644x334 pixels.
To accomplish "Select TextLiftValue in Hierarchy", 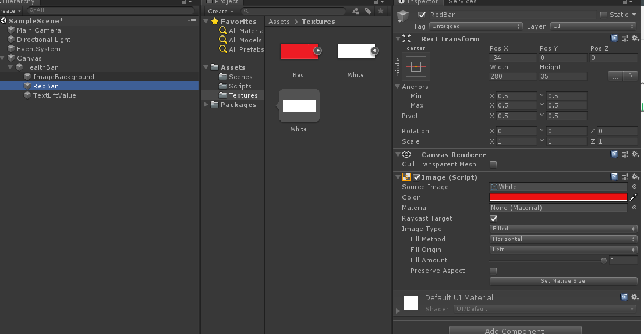I will point(54,95).
